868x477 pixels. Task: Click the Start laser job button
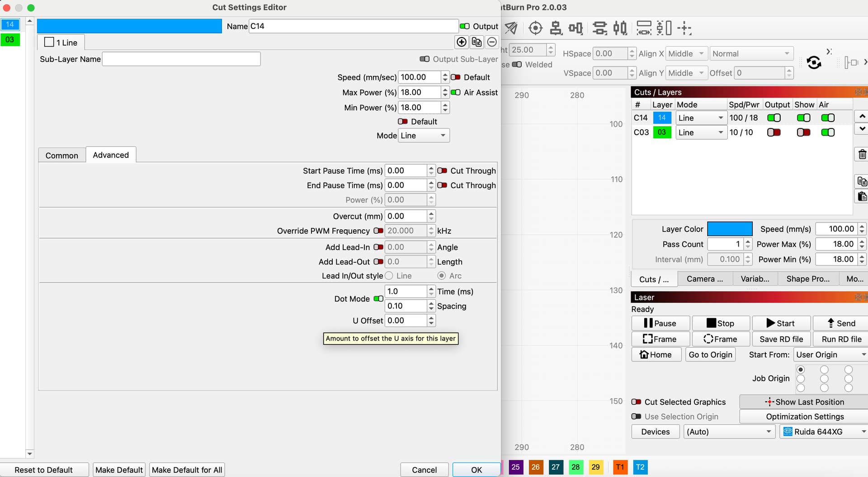[x=780, y=323]
